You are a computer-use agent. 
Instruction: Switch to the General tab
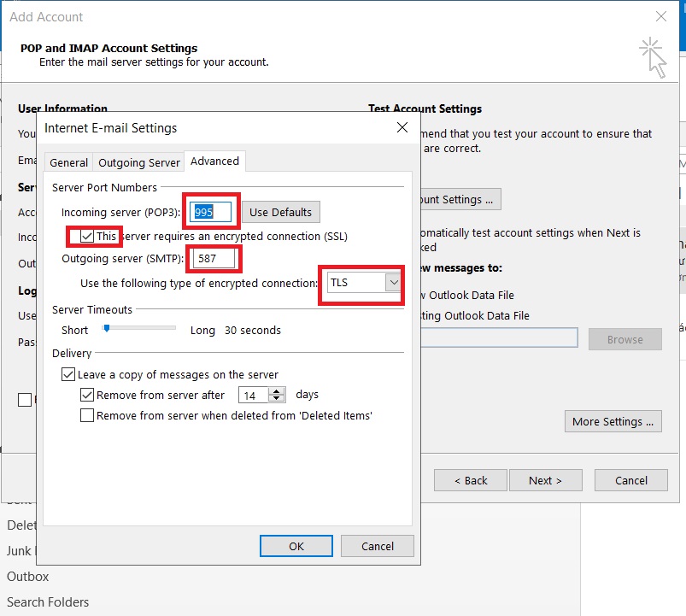pos(69,162)
